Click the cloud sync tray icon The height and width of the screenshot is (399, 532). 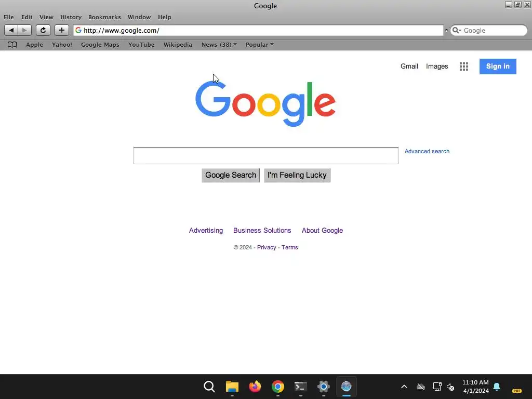[421, 387]
